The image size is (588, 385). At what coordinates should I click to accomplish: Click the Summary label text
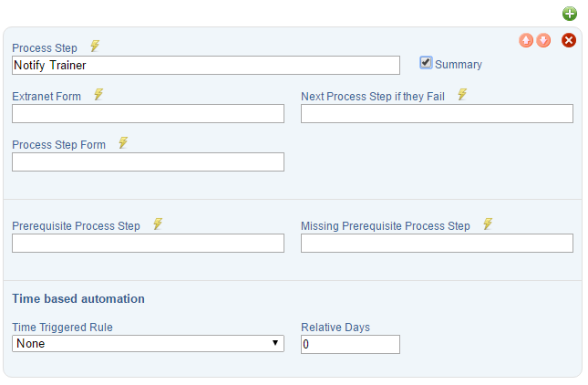459,65
